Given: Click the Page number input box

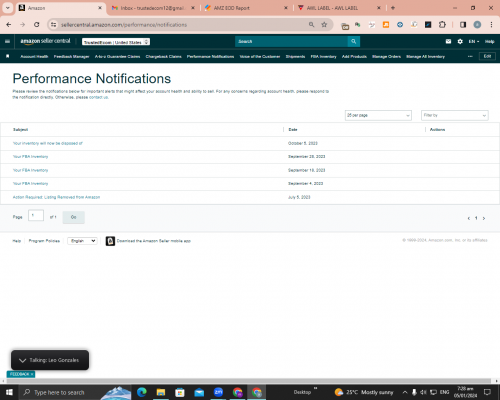Looking at the screenshot, I should click(x=36, y=216).
